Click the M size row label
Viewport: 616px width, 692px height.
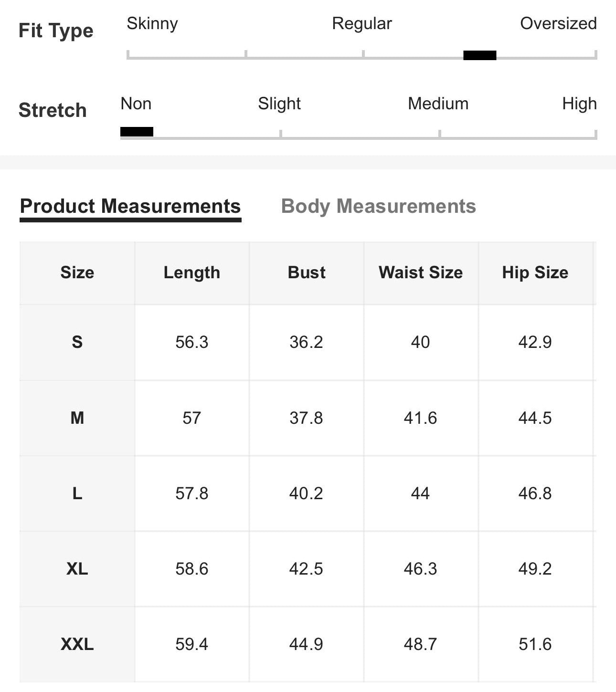(x=77, y=418)
